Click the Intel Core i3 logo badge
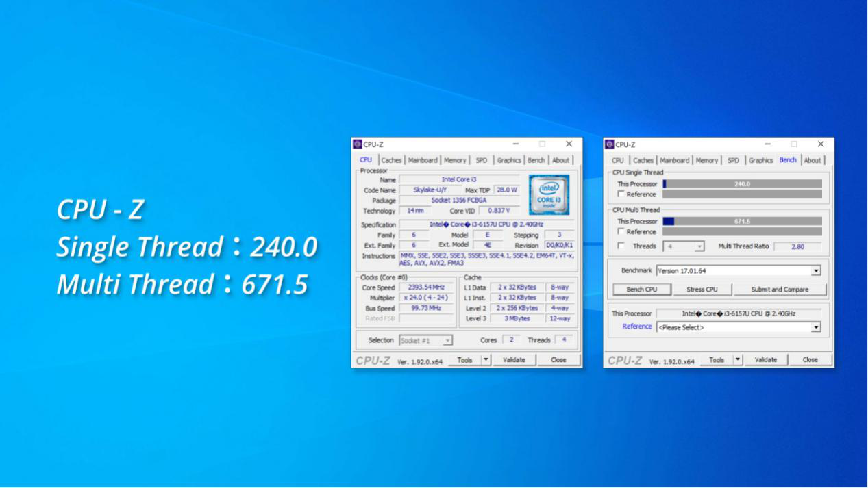 pos(549,194)
